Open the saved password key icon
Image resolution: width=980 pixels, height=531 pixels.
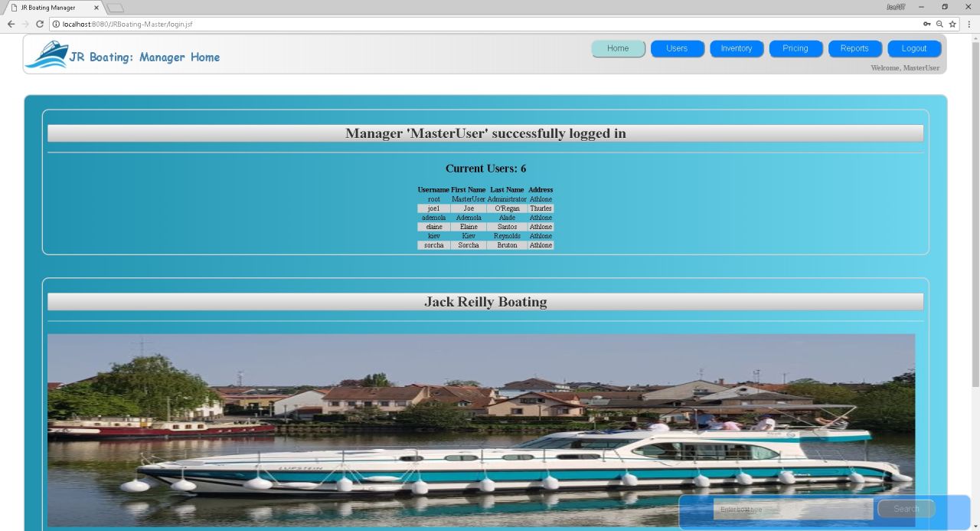coord(927,24)
